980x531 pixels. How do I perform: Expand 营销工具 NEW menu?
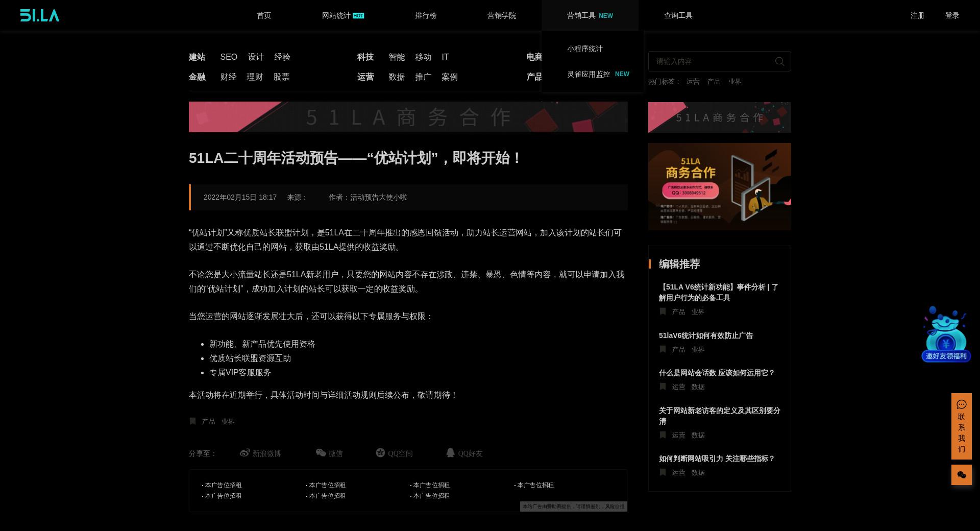point(590,15)
